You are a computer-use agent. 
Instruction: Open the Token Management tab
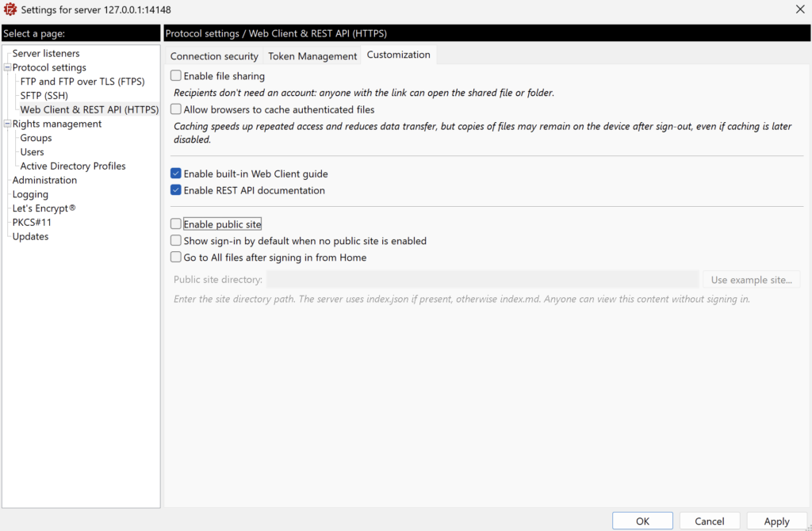pos(312,56)
